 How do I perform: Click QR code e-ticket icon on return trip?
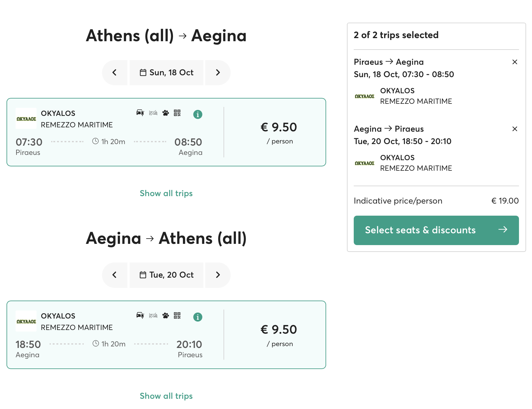point(177,315)
